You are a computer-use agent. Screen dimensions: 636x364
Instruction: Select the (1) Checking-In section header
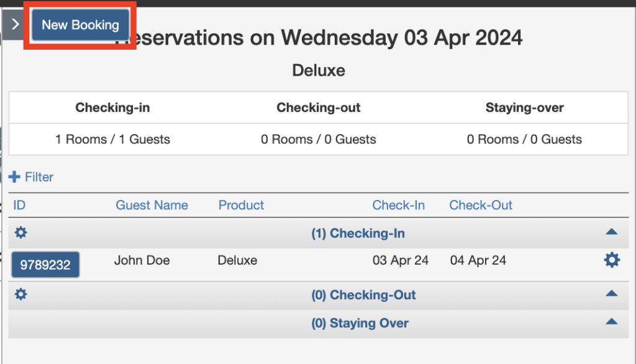[x=358, y=233]
